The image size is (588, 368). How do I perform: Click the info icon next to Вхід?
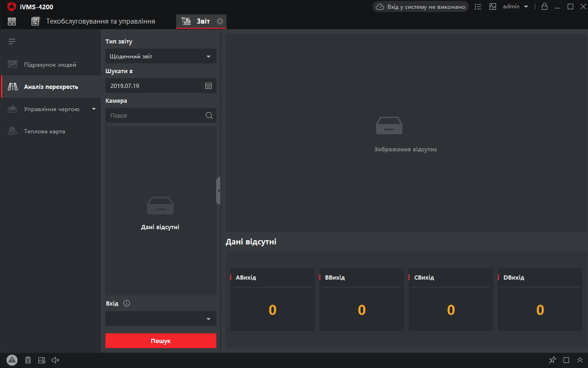click(x=127, y=304)
